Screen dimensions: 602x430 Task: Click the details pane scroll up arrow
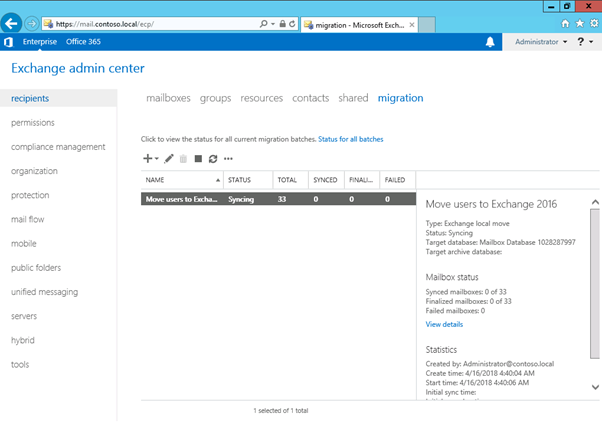coord(595,202)
